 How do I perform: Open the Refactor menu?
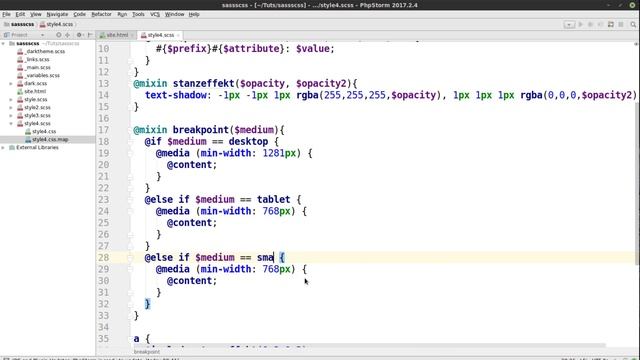pos(101,14)
